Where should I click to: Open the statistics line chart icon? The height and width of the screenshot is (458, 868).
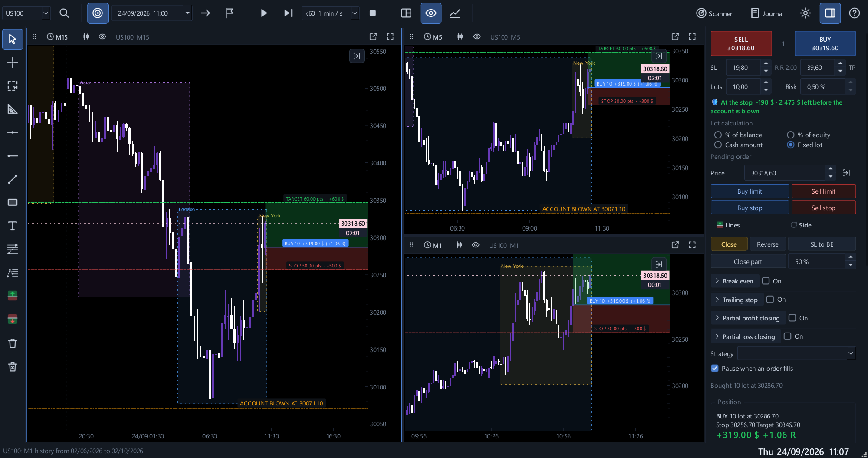pos(455,13)
